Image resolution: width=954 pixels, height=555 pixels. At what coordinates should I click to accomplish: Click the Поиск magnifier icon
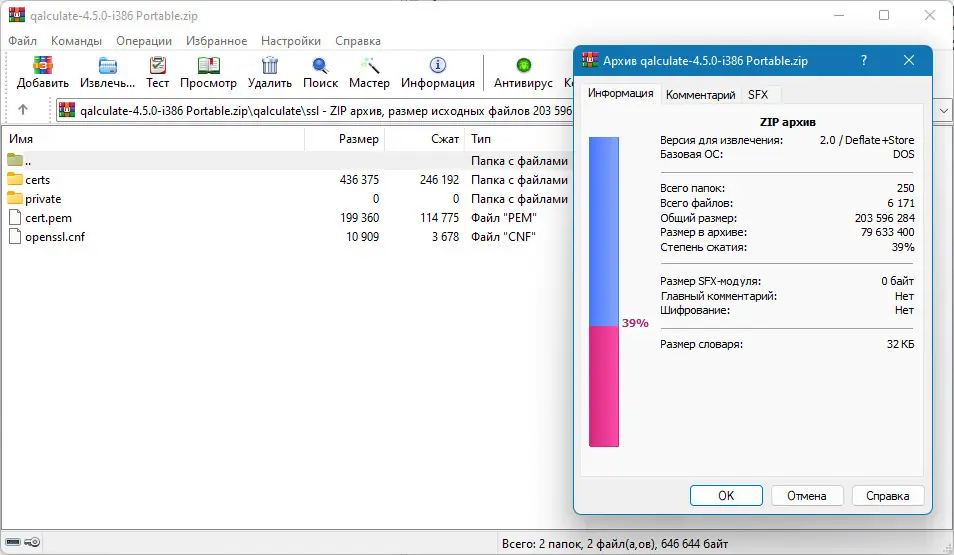320,65
